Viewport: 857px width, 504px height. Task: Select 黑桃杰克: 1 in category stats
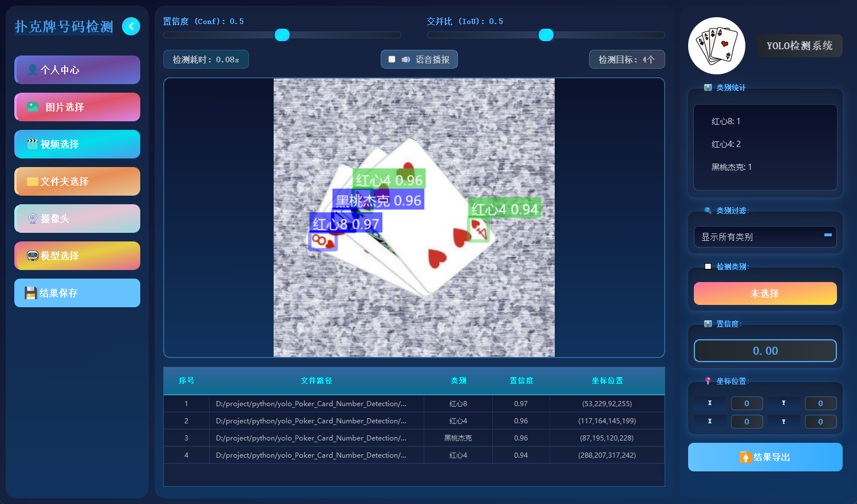[732, 167]
